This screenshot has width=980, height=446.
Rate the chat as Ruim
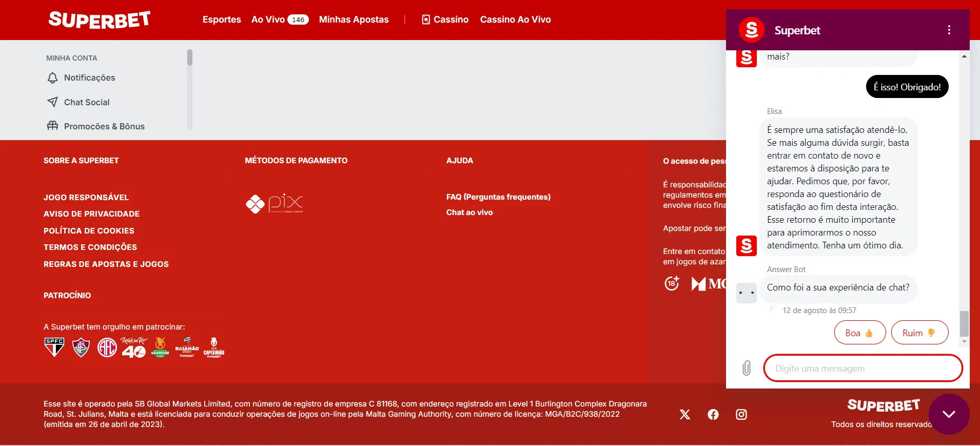919,333
